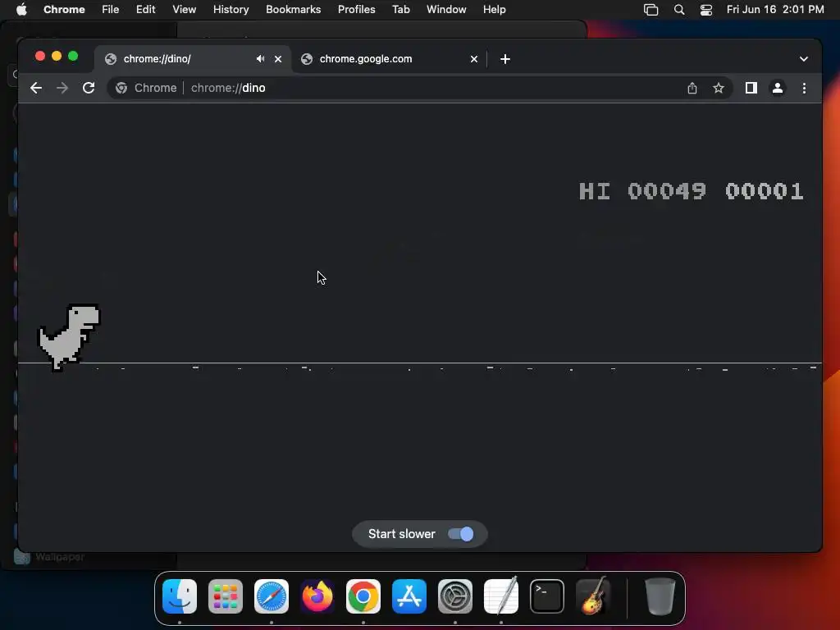Open App Store from the Dock
Image resolution: width=840 pixels, height=630 pixels.
coord(409,596)
